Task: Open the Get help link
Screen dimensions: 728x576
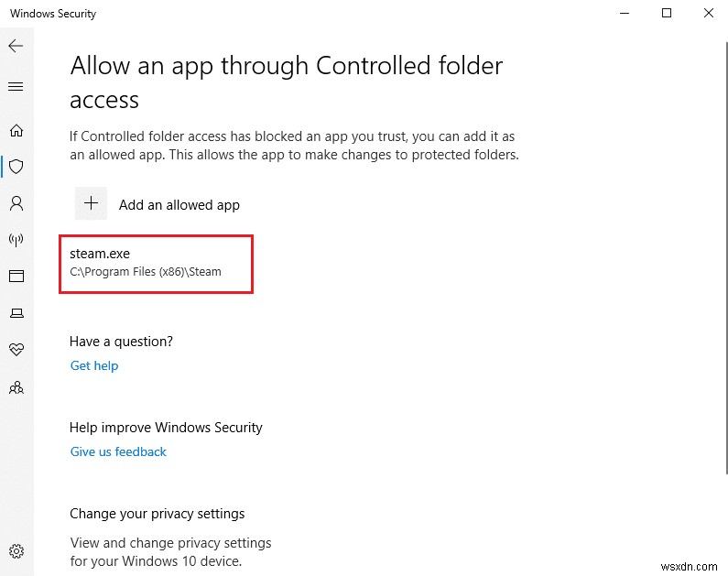Action: tap(94, 366)
